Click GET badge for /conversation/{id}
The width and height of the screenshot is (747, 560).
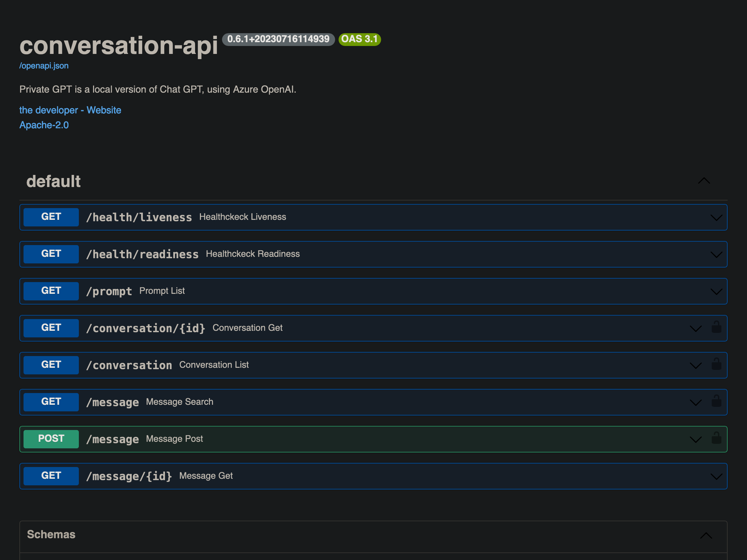coord(51,328)
